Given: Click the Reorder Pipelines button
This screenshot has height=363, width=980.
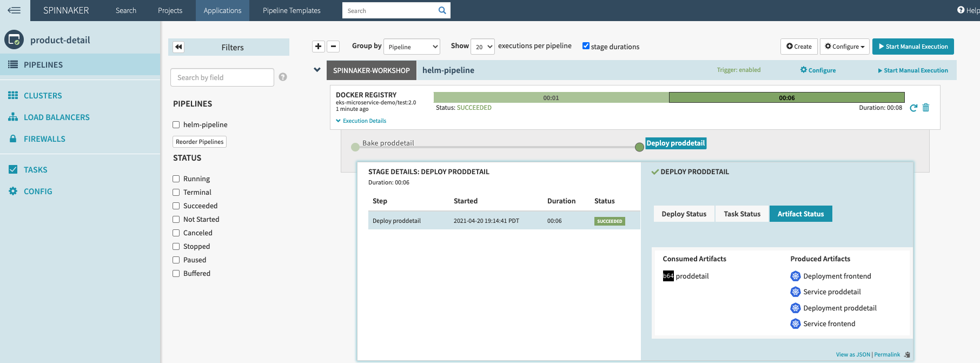Looking at the screenshot, I should [x=200, y=142].
